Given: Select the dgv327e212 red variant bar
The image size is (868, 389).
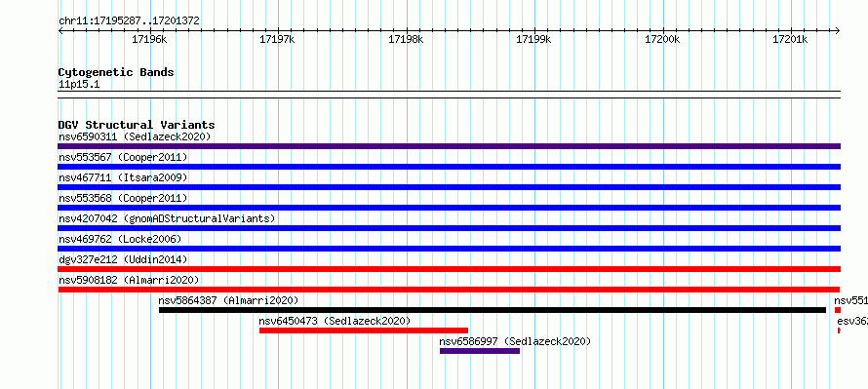Looking at the screenshot, I should coord(449,269).
